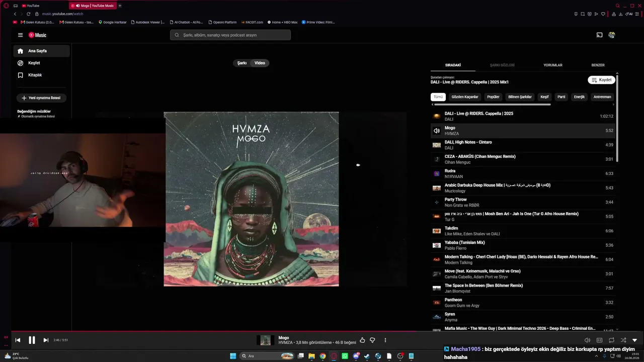Save the queue with Kaydet button
Screen dimensions: 644x362
click(601, 80)
